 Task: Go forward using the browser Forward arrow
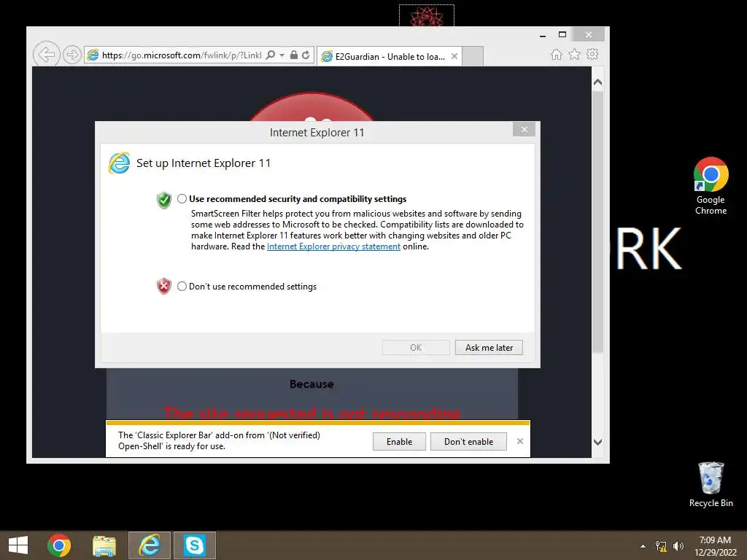72,55
